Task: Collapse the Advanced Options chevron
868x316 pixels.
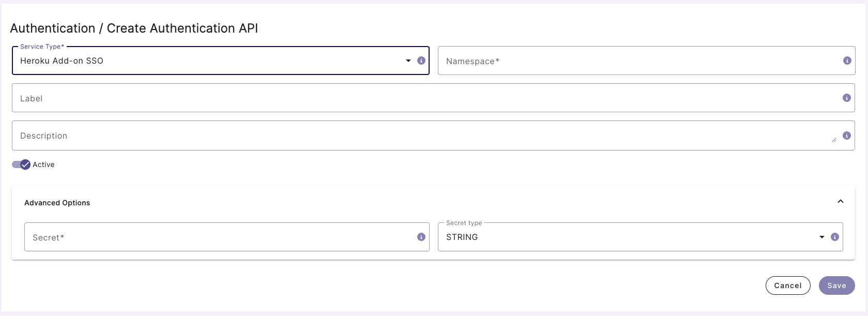Action: [x=841, y=202]
